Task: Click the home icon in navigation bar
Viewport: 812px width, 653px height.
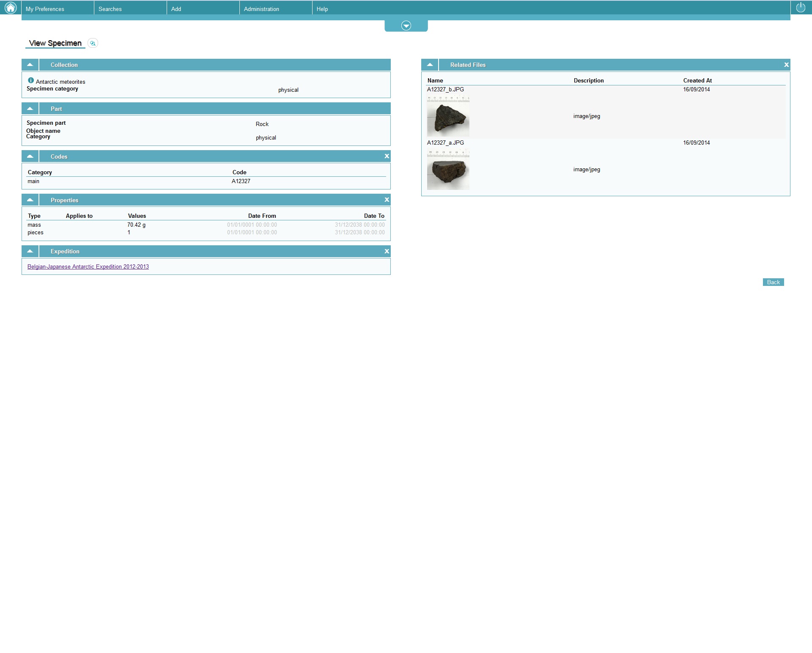Action: (11, 8)
